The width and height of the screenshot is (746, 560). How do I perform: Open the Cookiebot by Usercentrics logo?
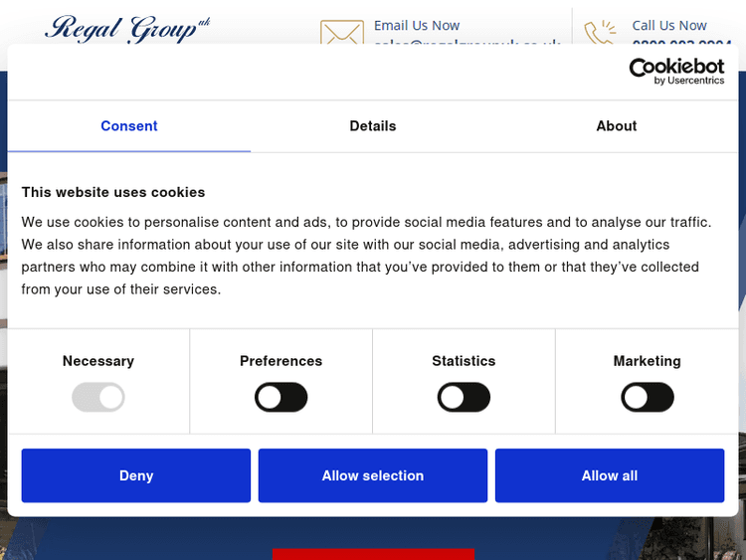click(676, 72)
